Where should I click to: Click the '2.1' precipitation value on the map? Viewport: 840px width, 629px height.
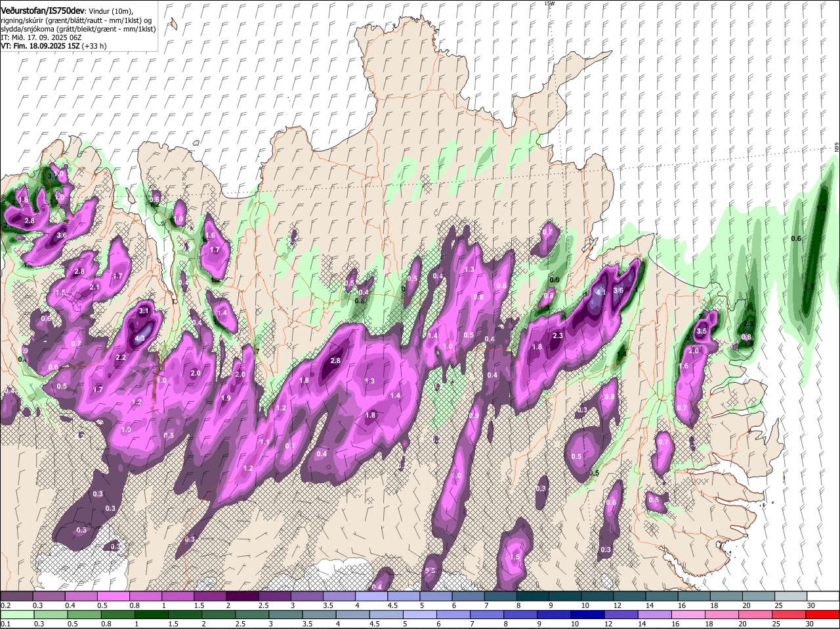point(94,288)
